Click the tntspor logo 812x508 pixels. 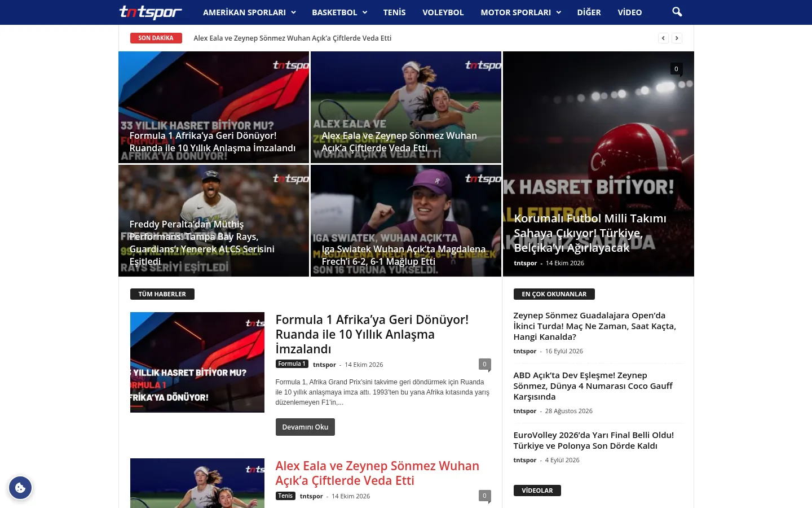tap(151, 12)
